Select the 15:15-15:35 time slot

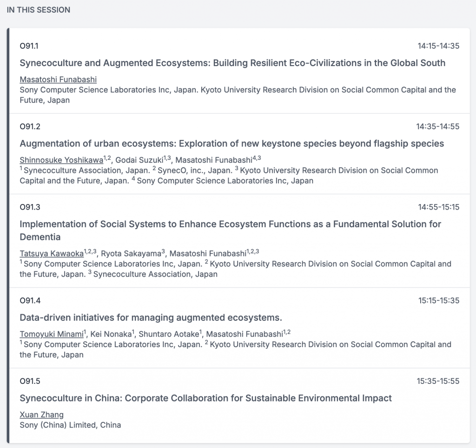pyautogui.click(x=438, y=301)
